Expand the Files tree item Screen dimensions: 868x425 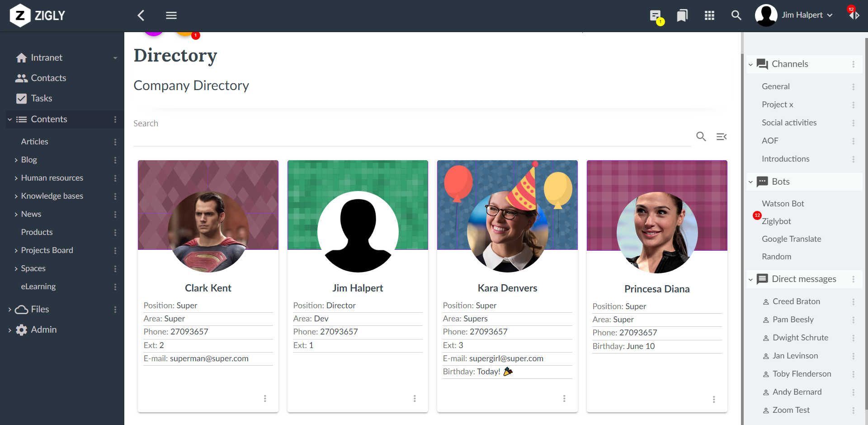click(x=9, y=310)
